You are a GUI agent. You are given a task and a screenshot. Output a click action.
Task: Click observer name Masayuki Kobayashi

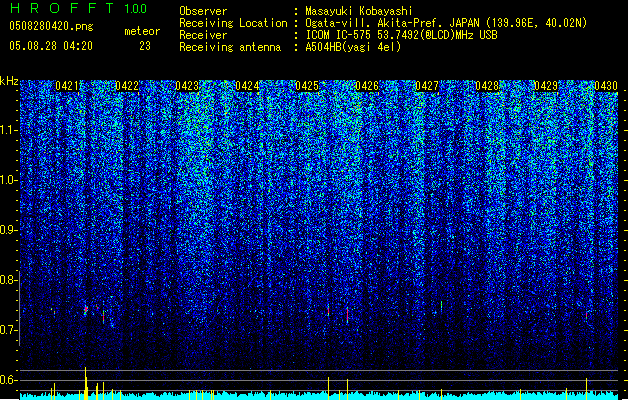click(x=359, y=11)
